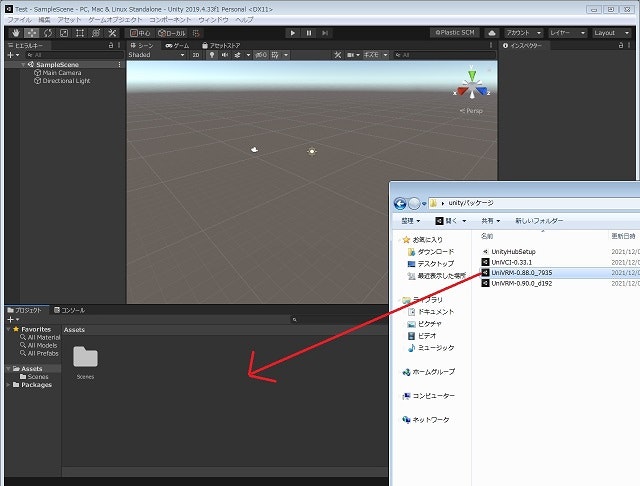
Task: Select the Rect transform tool
Action: click(x=80, y=33)
